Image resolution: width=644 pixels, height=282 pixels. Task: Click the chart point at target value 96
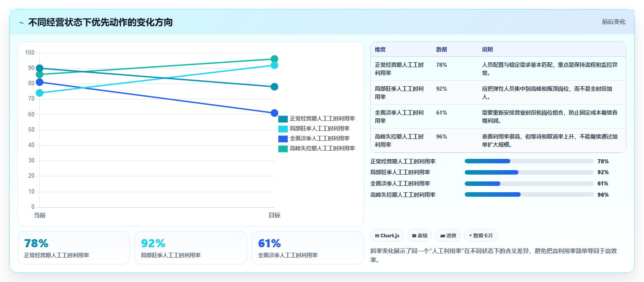click(274, 59)
